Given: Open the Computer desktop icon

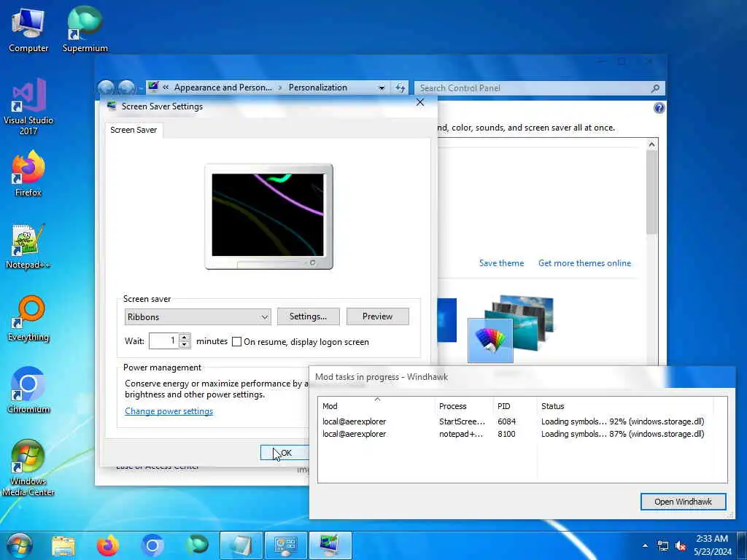Looking at the screenshot, I should click(28, 29).
